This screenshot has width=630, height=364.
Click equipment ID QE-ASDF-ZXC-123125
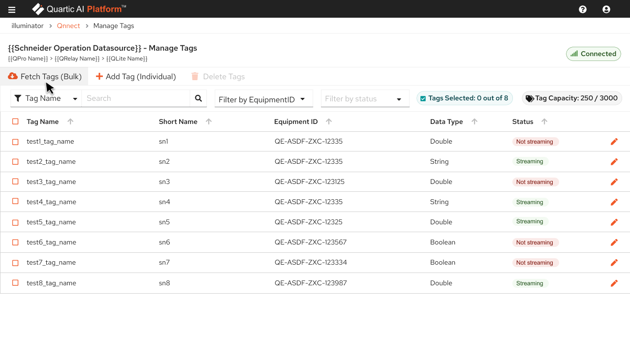(x=310, y=182)
